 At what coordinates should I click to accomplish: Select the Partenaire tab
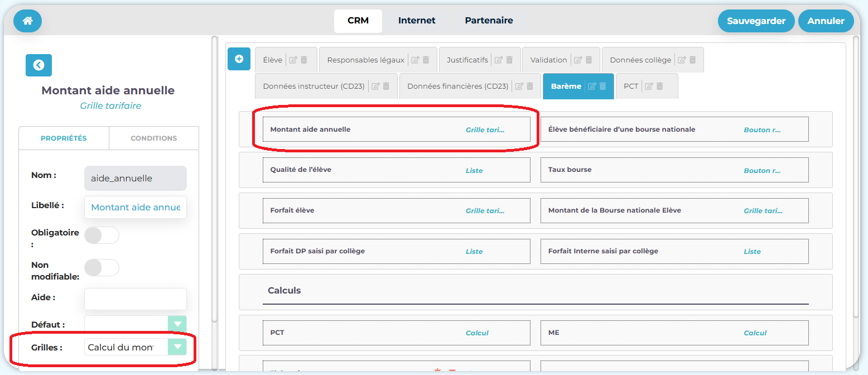(489, 21)
